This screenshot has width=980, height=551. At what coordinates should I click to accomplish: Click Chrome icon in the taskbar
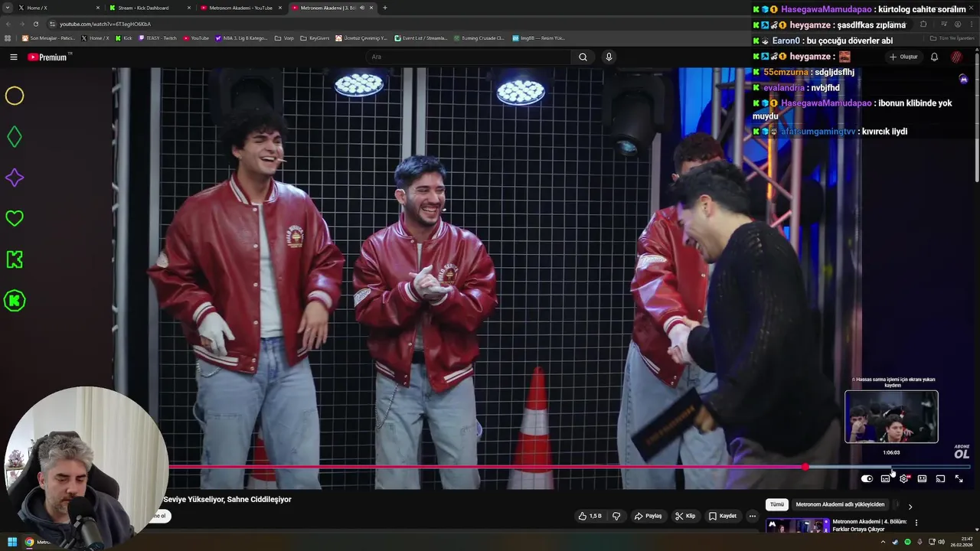click(x=29, y=542)
